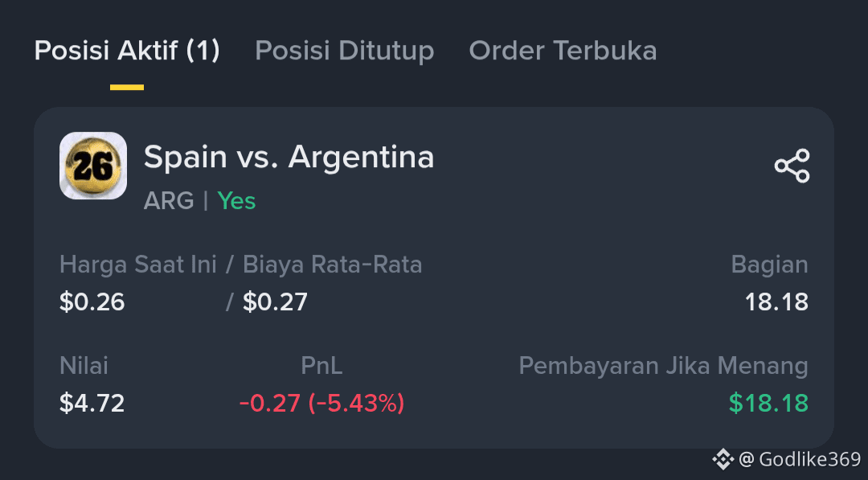Screen dimensions: 868x480
Task: Open the Order Terbuka tab
Action: coord(563,51)
